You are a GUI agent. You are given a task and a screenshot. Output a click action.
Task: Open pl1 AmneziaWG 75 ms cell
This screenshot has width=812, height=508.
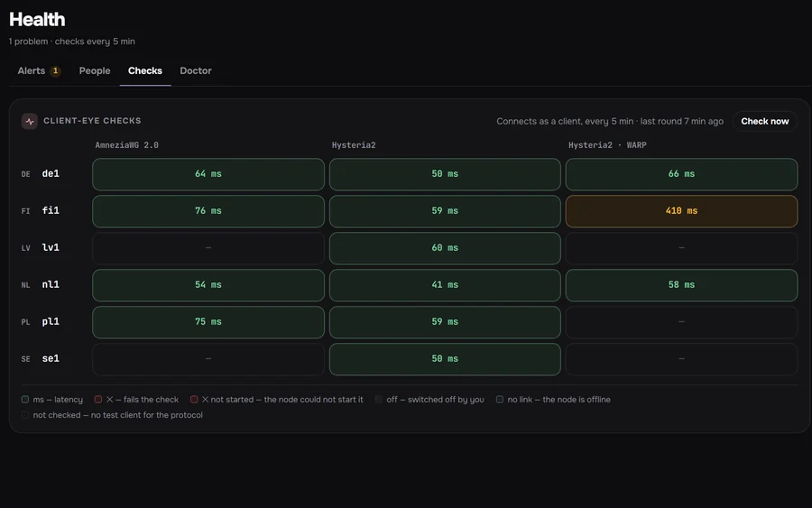(x=208, y=322)
